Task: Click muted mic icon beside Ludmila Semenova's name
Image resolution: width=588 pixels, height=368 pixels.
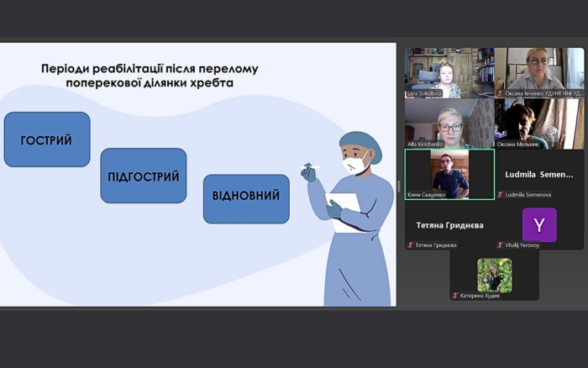Action: [500, 194]
